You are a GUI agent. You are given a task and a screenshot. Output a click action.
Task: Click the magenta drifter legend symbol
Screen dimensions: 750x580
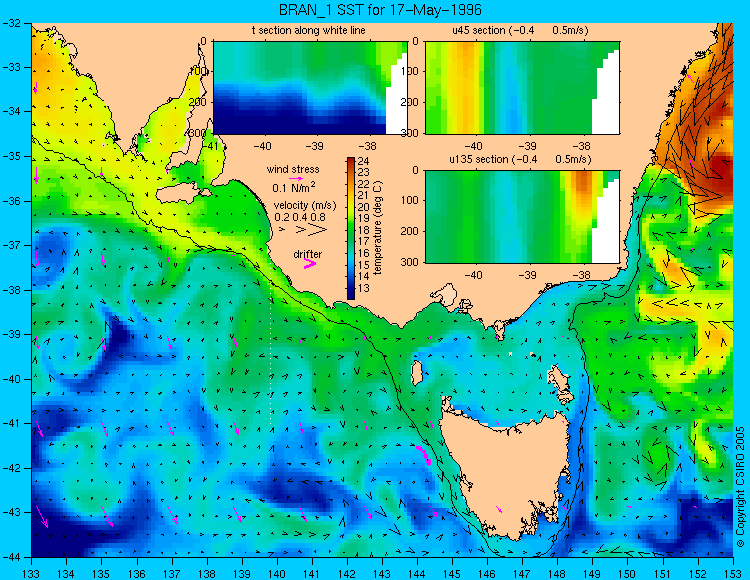tap(310, 263)
